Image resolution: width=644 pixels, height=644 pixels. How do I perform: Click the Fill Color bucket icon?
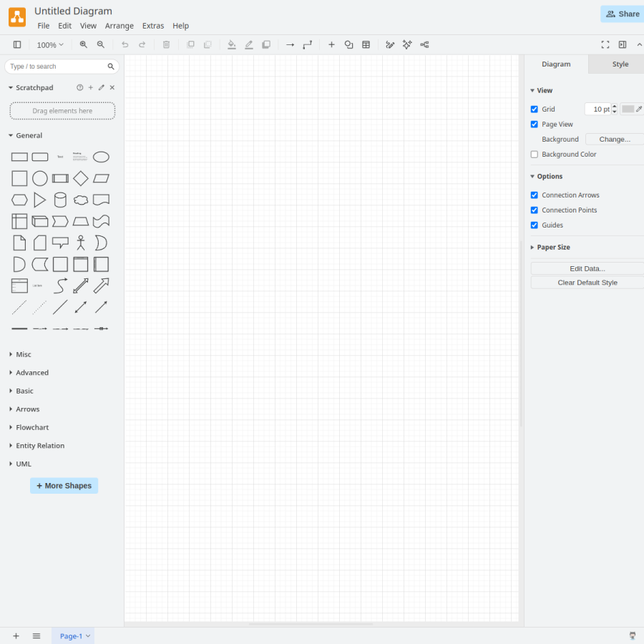click(232, 45)
